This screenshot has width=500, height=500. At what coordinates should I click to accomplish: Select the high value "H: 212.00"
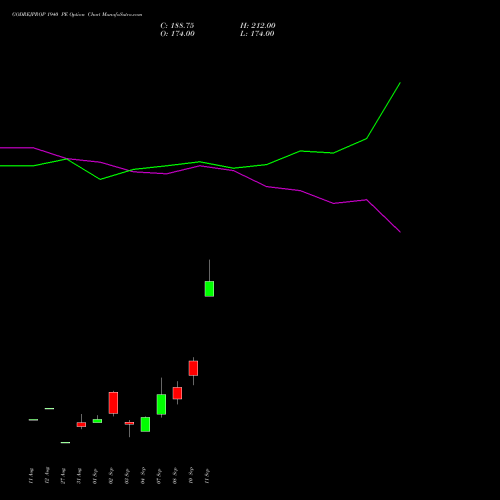coord(258,26)
